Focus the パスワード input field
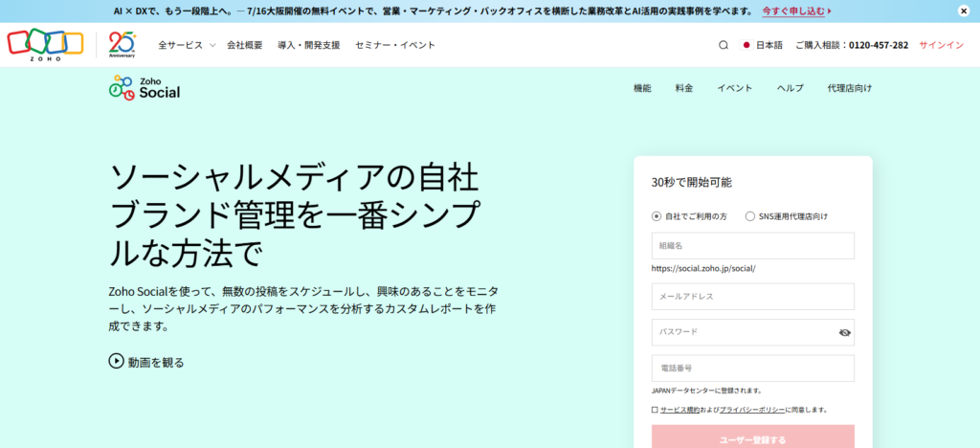 click(x=752, y=332)
